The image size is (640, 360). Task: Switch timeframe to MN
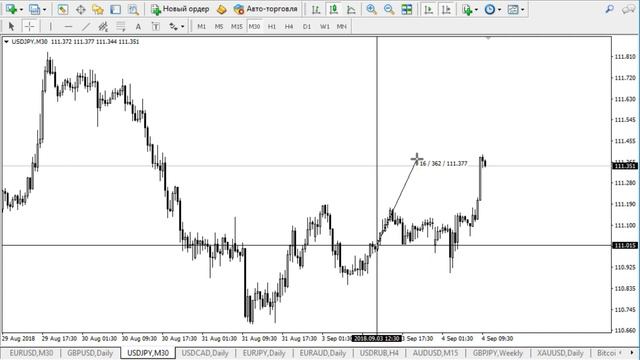(342, 27)
